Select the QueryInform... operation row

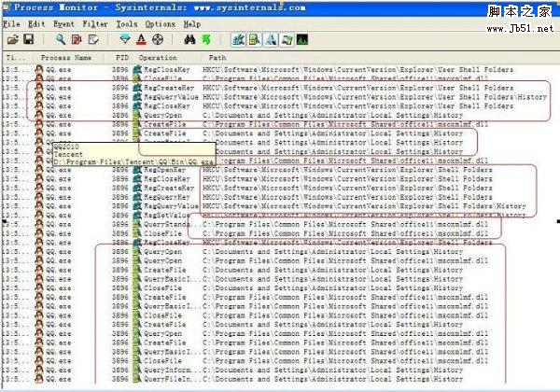coord(279,371)
